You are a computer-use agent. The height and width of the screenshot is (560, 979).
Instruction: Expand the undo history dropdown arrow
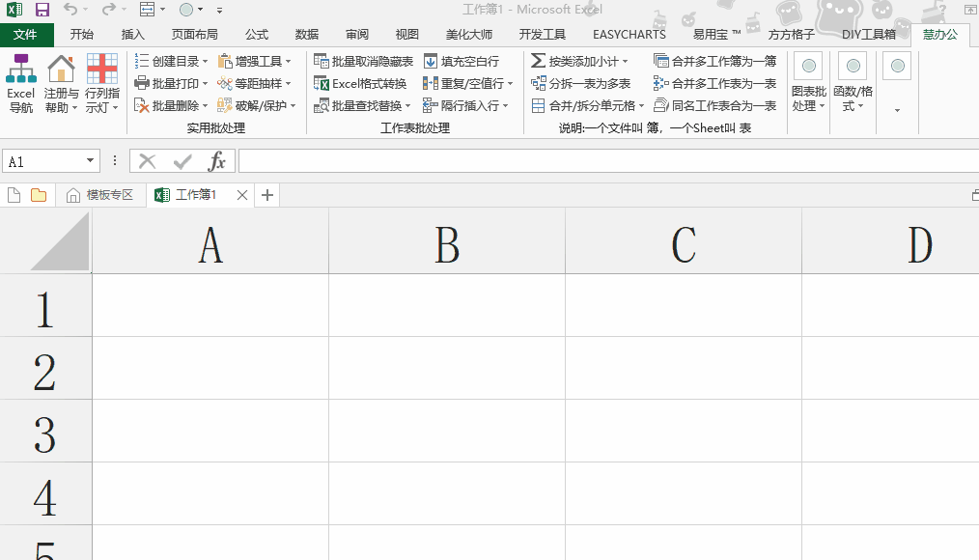(86, 10)
